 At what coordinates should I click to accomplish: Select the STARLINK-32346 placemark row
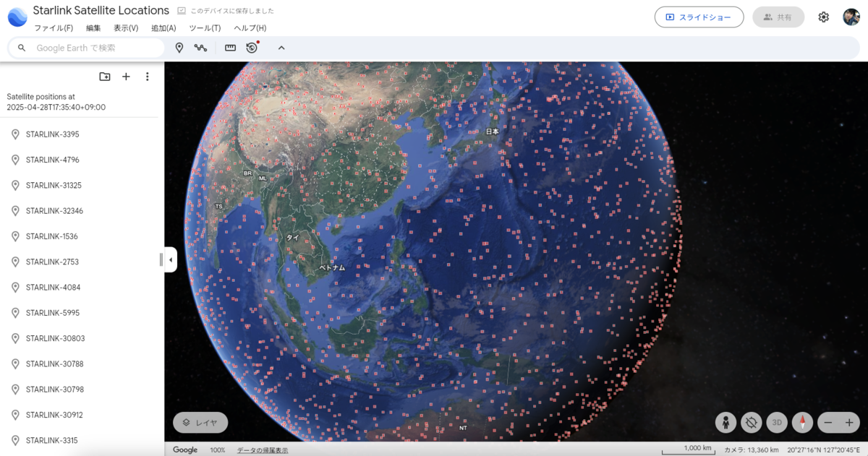(x=82, y=211)
